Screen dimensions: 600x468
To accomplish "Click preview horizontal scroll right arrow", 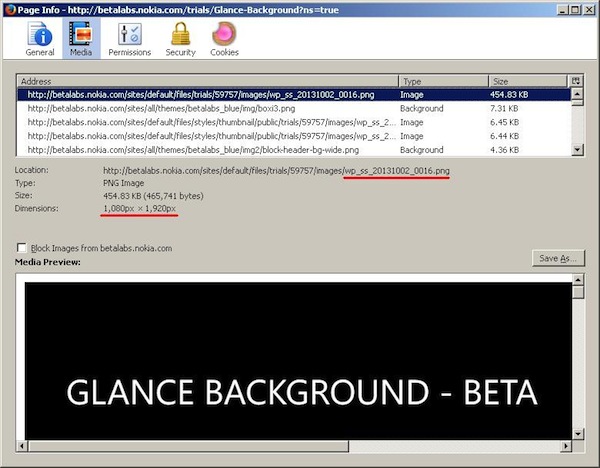I will click(566, 446).
